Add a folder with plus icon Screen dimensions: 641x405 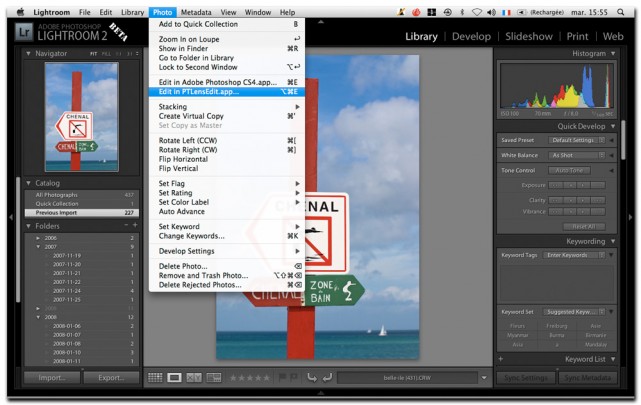[x=135, y=225]
